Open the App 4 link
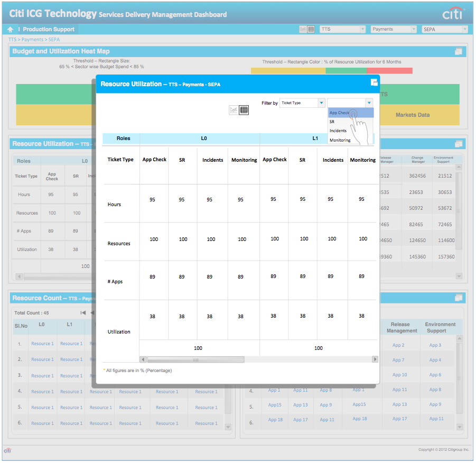 435,360
